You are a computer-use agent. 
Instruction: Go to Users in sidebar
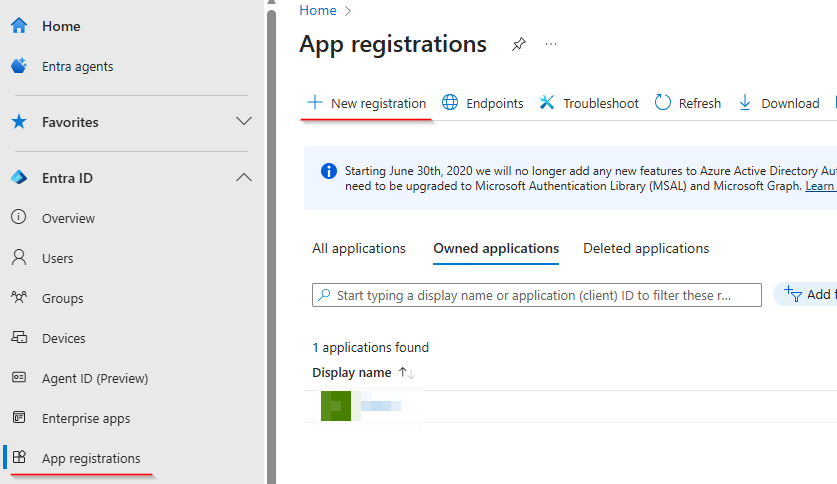(x=58, y=258)
